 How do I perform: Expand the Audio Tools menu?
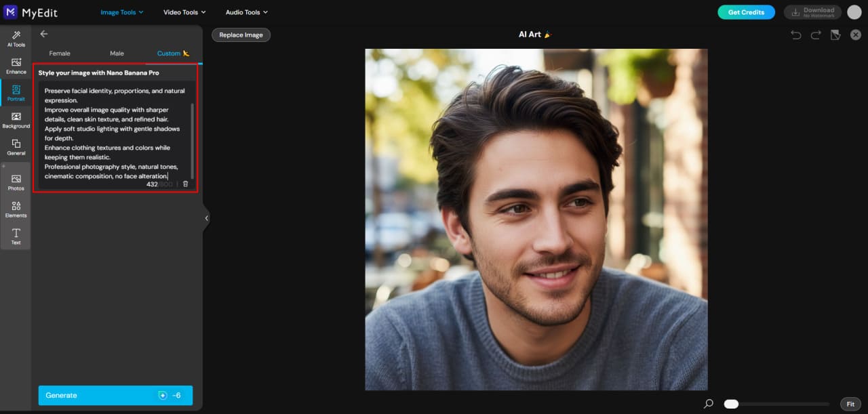(x=247, y=12)
